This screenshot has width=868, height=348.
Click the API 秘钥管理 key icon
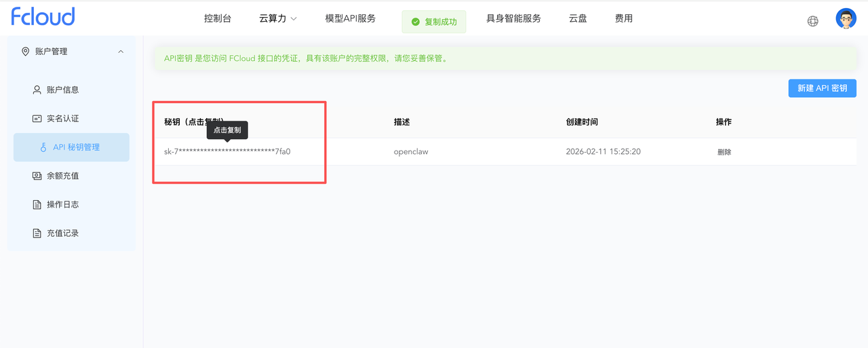[43, 147]
